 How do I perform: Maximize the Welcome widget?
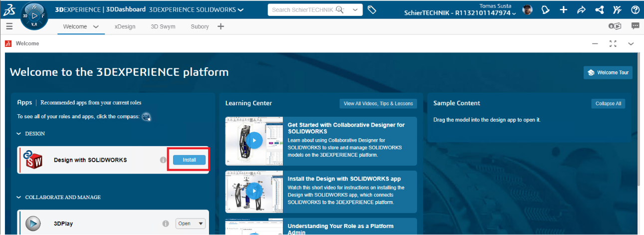pyautogui.click(x=613, y=43)
